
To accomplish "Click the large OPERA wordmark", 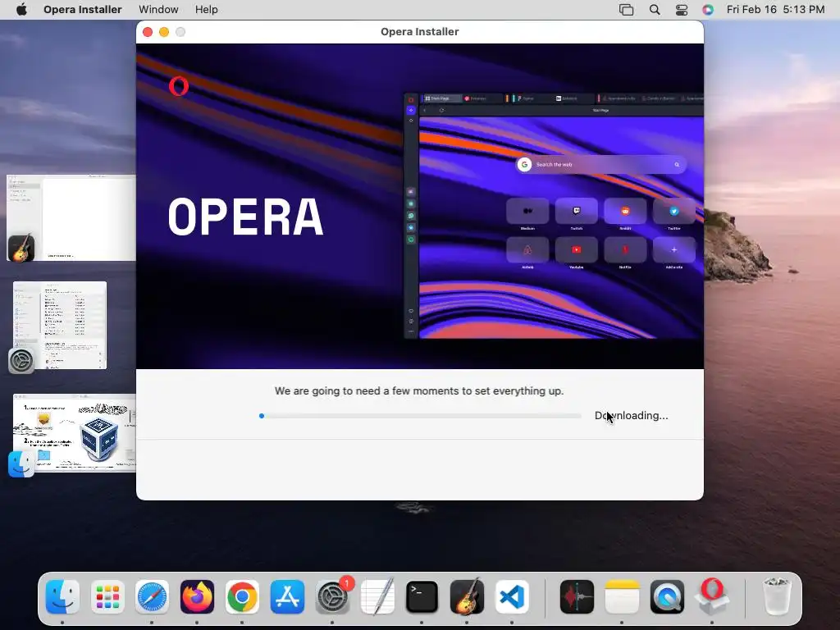I will (245, 217).
